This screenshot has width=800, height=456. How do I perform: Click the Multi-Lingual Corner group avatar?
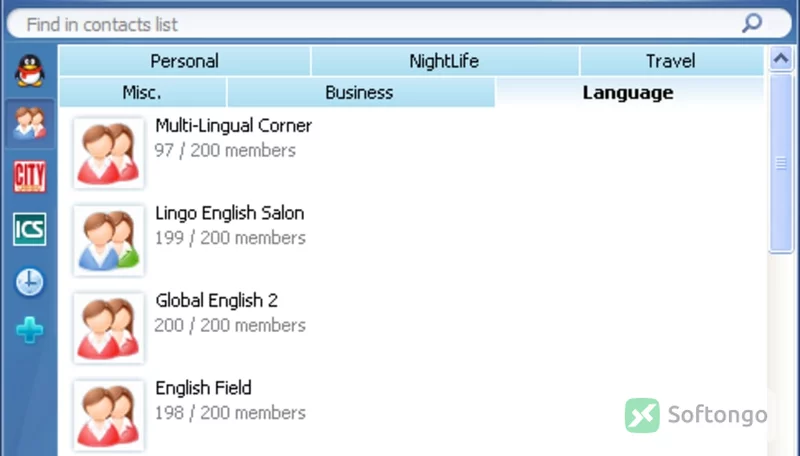pos(108,153)
